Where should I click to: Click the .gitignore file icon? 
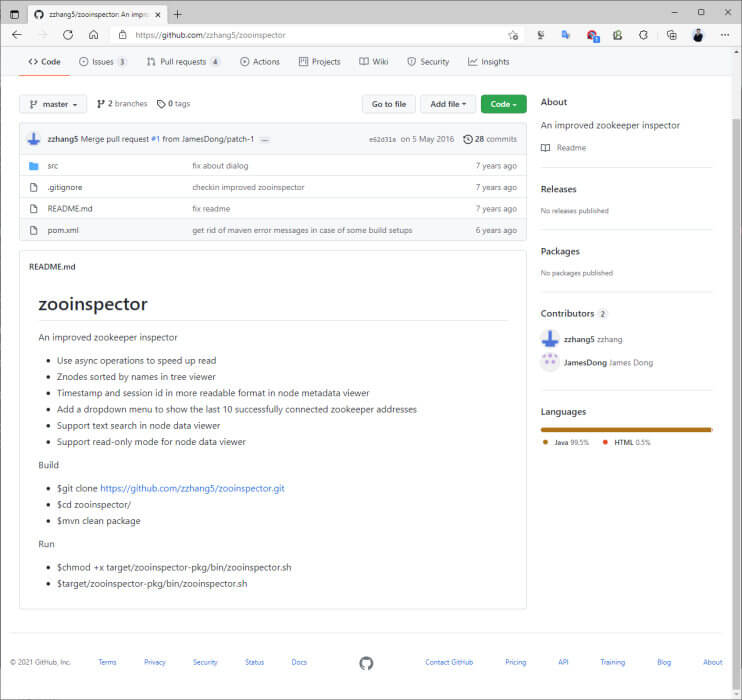click(34, 187)
